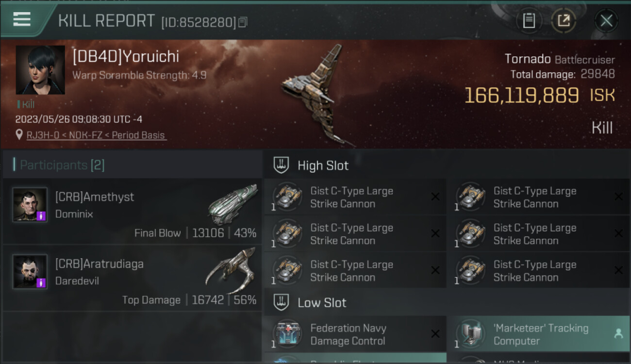Screen dimensions: 631x364
Task: Click the Low Slot shield icon
Action: click(x=281, y=302)
